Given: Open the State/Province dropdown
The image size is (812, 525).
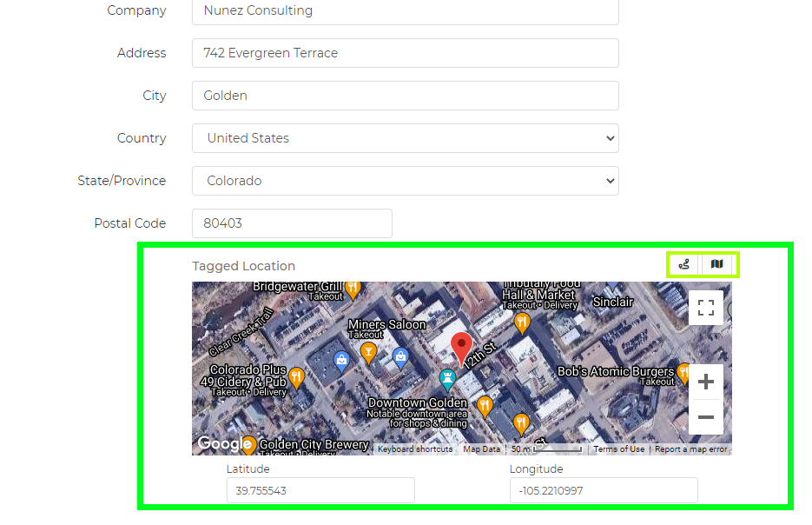Looking at the screenshot, I should (406, 181).
